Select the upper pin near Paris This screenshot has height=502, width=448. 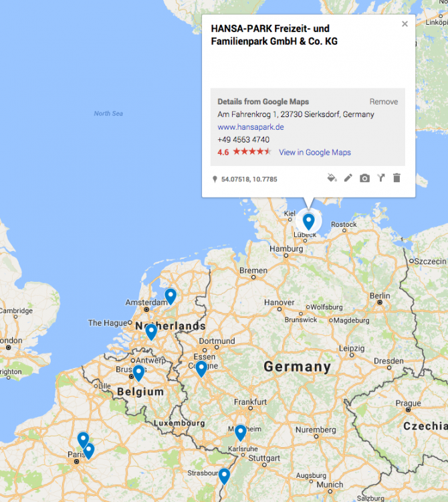pyautogui.click(x=83, y=439)
